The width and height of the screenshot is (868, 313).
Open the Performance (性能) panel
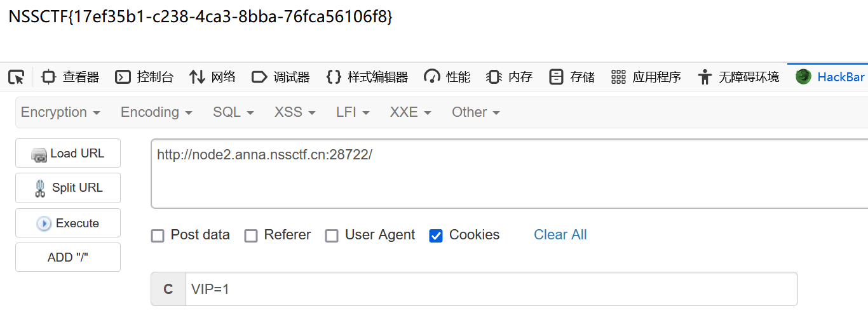click(x=447, y=77)
